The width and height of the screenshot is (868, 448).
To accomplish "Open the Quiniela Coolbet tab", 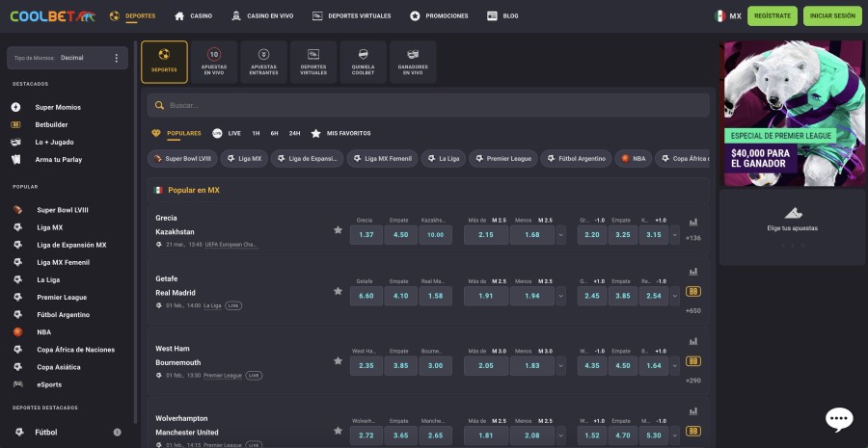I will pyautogui.click(x=364, y=62).
